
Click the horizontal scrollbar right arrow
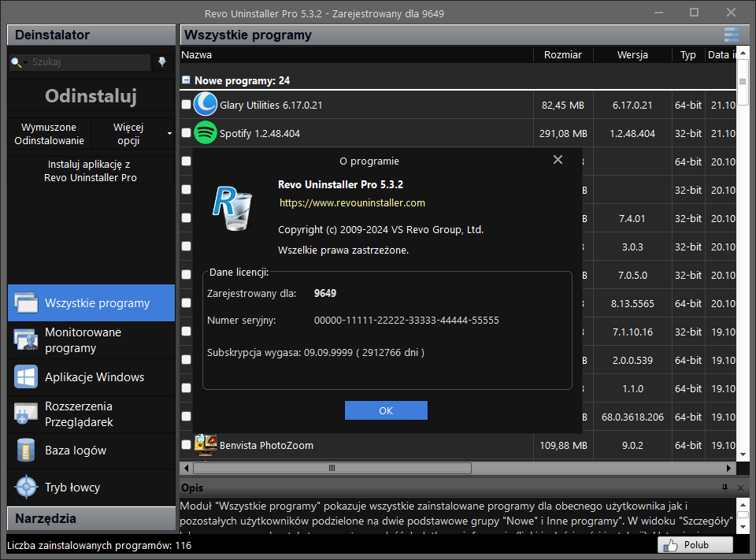tap(728, 468)
